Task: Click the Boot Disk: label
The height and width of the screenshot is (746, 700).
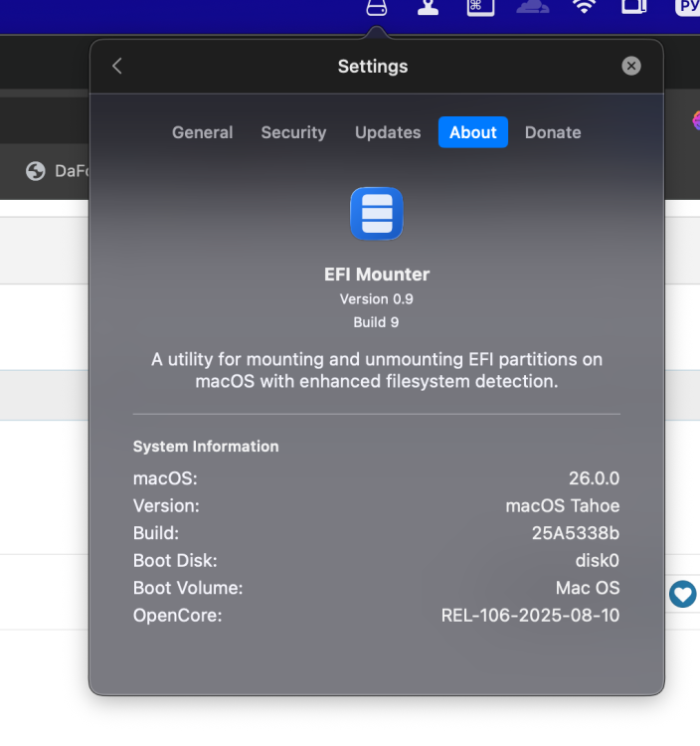Action: [175, 560]
